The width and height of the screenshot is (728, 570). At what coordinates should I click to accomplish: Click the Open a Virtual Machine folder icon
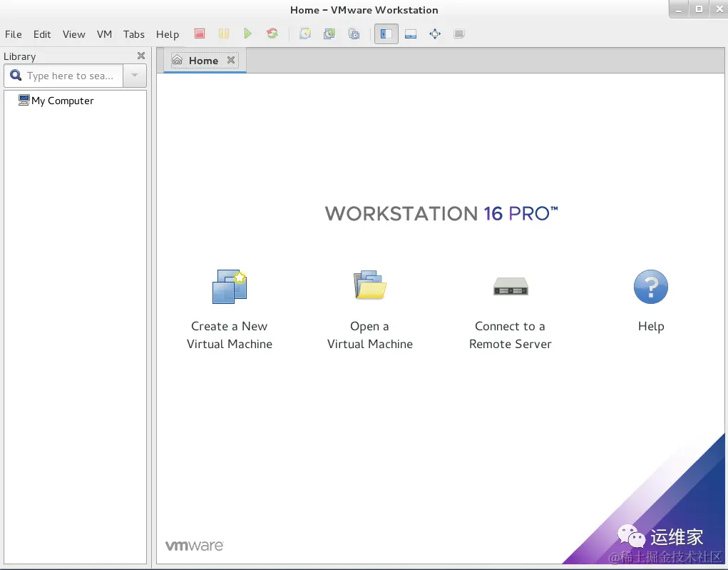[x=370, y=285]
